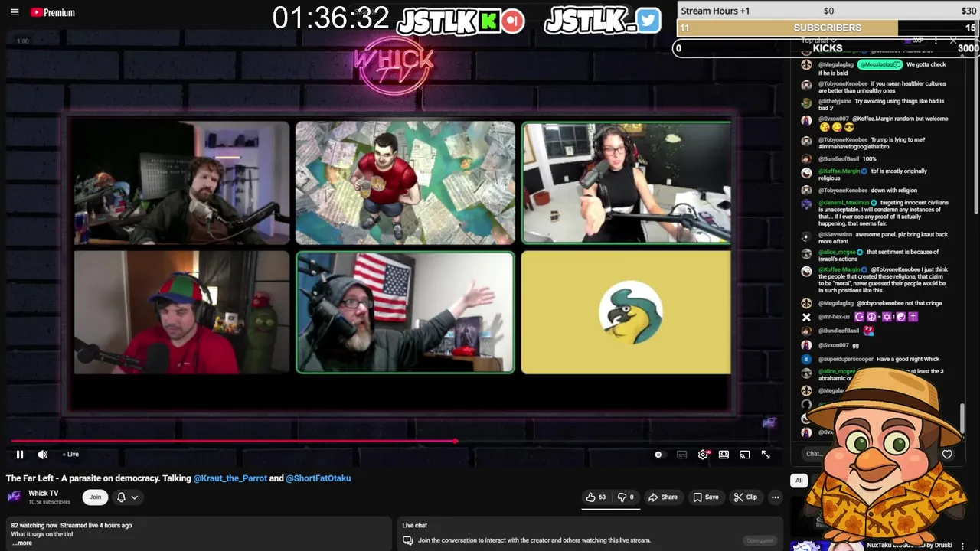Open @ShortFatOtaku channel link
This screenshot has height=551, width=980.
[x=318, y=478]
